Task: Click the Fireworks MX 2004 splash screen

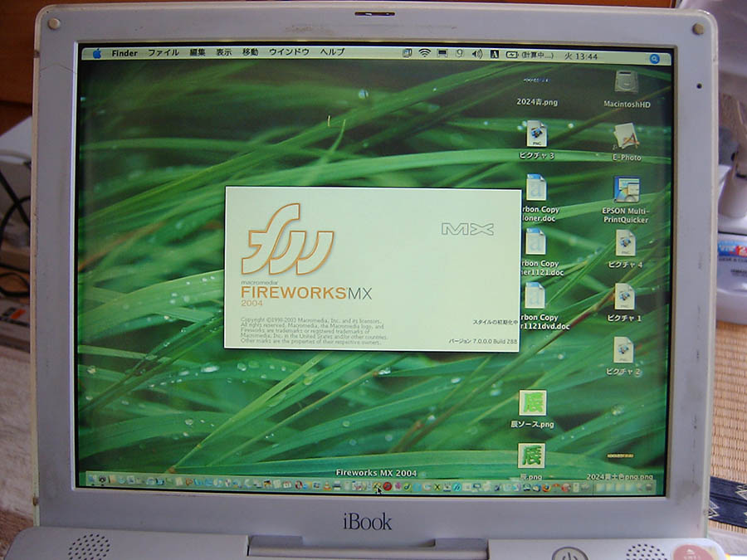Action: 372,269
